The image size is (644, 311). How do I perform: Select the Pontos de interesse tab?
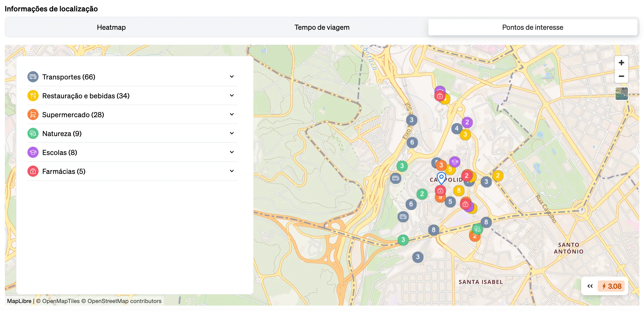pyautogui.click(x=533, y=27)
